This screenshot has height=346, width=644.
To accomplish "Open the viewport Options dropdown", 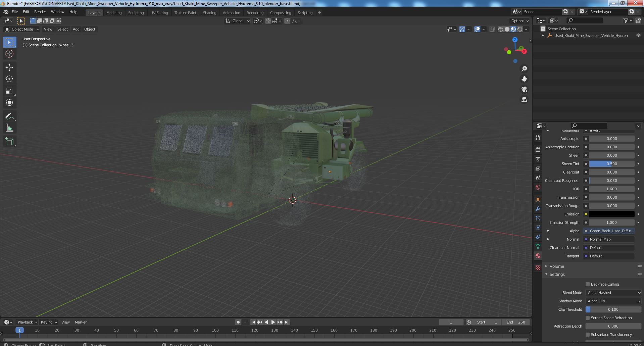I will (x=519, y=21).
